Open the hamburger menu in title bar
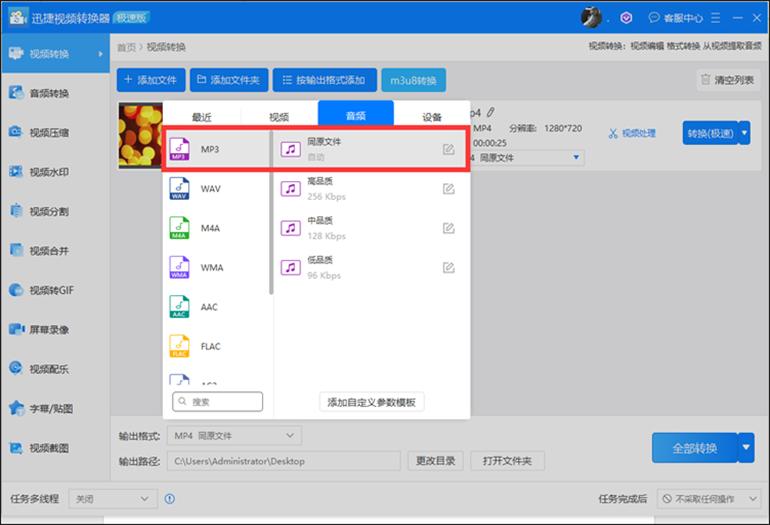 click(715, 18)
